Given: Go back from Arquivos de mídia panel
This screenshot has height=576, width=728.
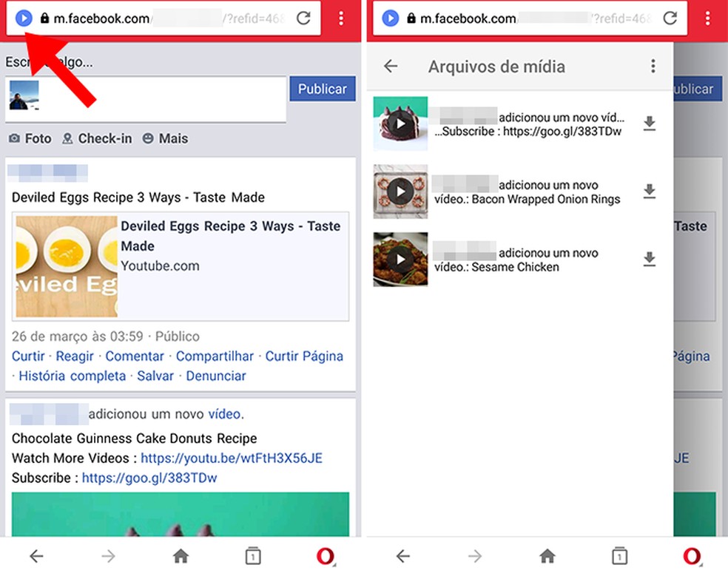Looking at the screenshot, I should coord(391,67).
